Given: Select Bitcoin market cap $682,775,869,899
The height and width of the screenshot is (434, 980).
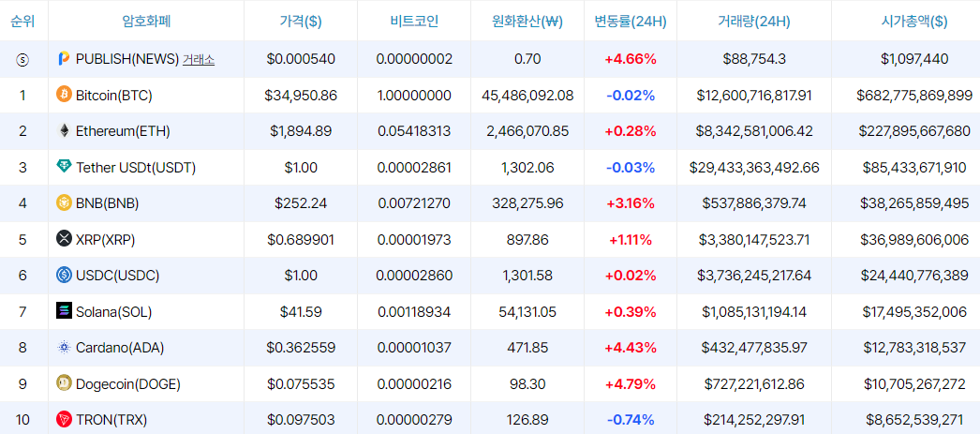Looking at the screenshot, I should pyautogui.click(x=914, y=96).
